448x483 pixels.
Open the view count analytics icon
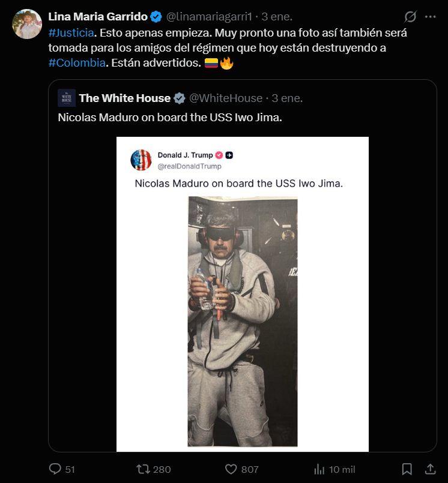320,469
